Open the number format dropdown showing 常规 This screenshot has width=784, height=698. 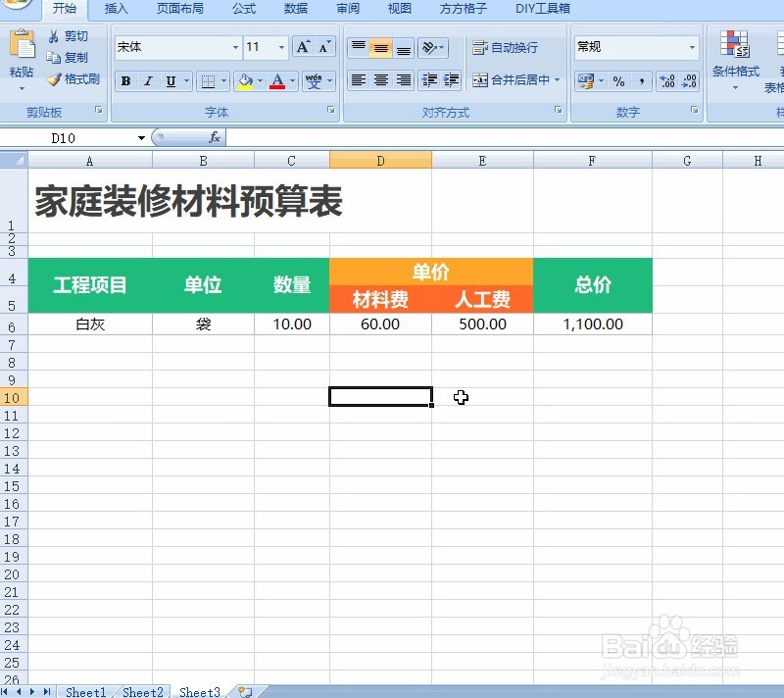click(692, 47)
